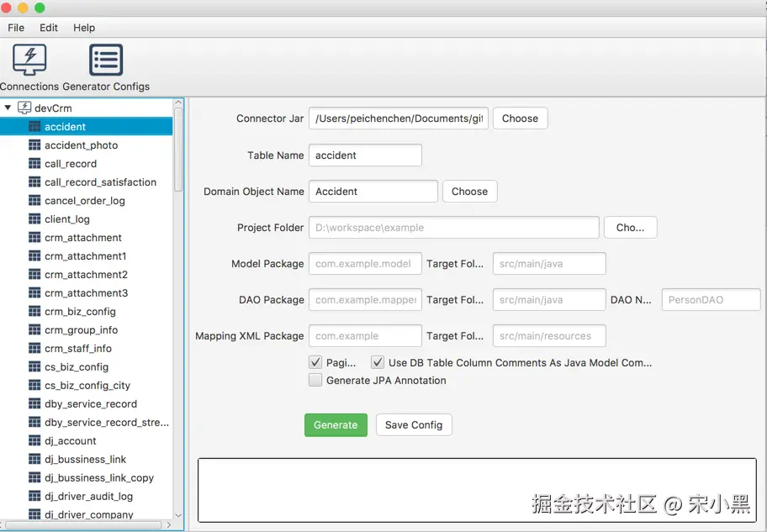This screenshot has height=532, width=767.
Task: Click table icon beside crm_staff_info
Action: coord(34,348)
